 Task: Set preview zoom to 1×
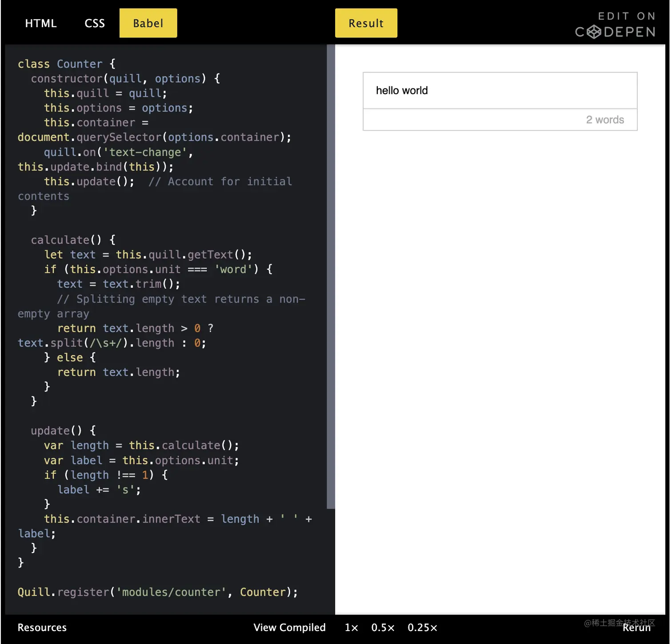(x=351, y=628)
